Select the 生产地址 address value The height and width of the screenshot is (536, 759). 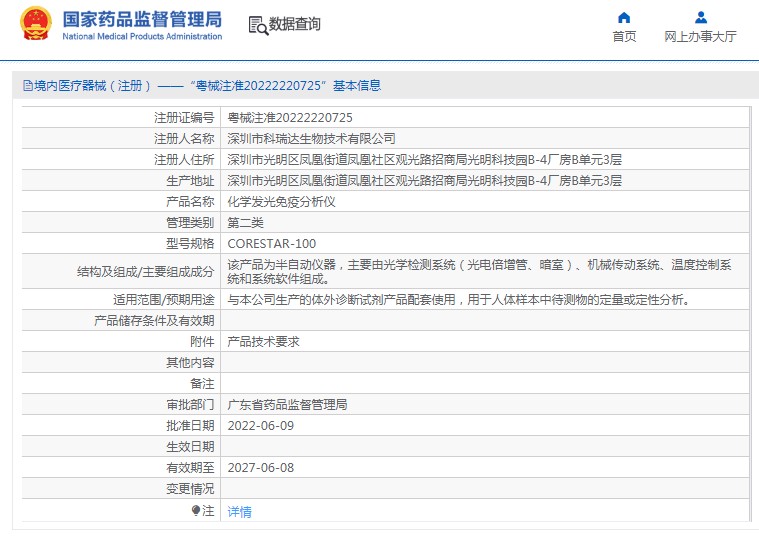[x=425, y=181]
